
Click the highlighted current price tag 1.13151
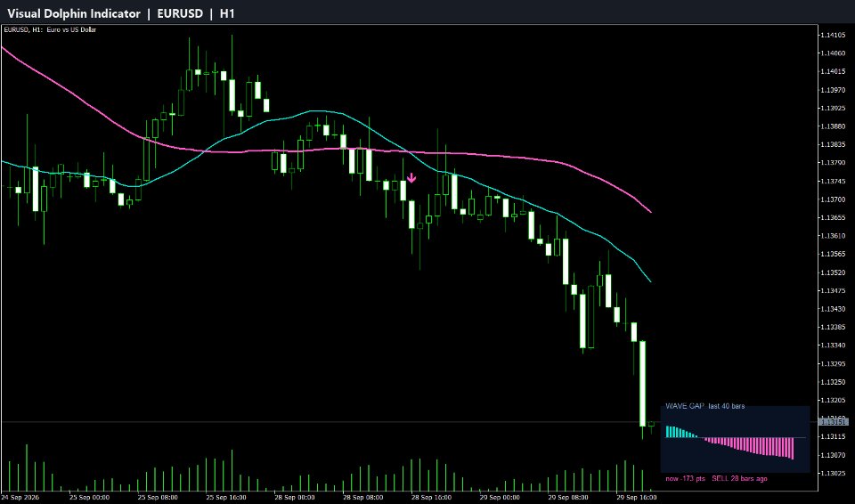click(835, 422)
